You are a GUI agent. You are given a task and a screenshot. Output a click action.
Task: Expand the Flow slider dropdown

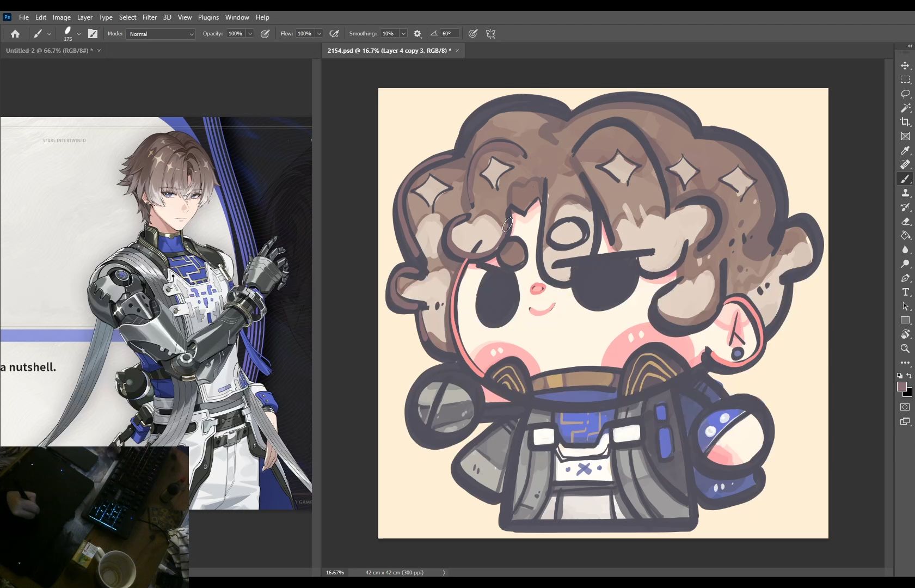click(x=319, y=34)
